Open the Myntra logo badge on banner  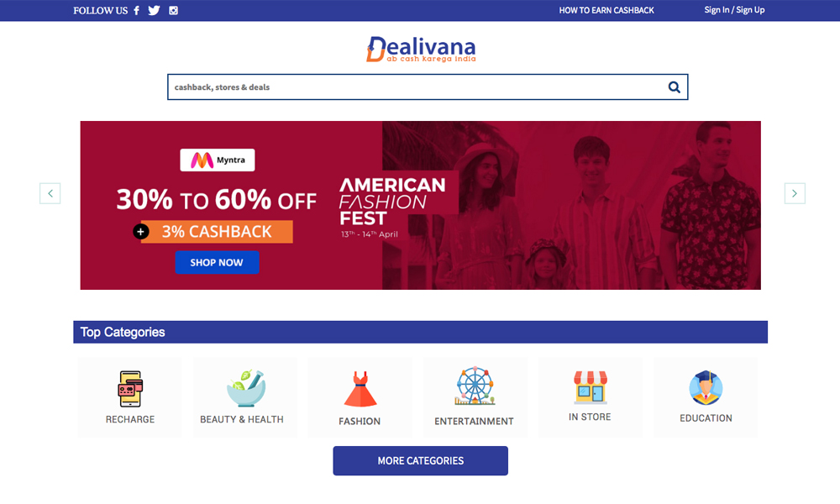coord(218,160)
